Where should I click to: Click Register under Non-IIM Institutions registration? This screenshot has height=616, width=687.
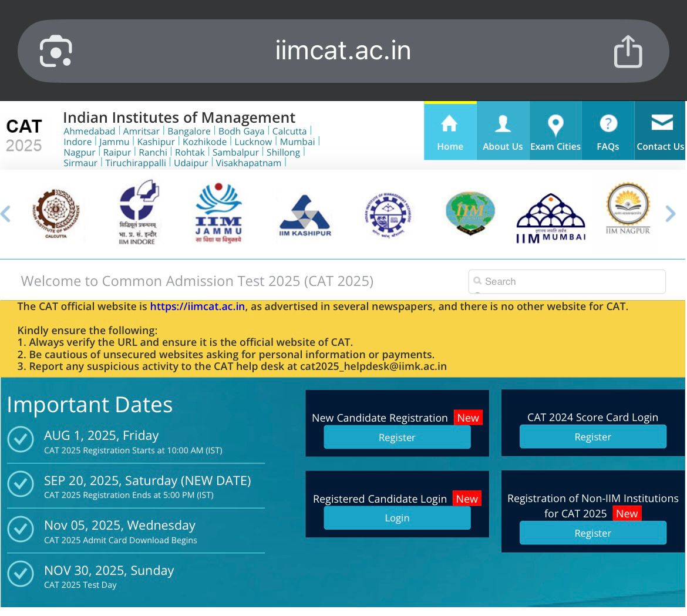pos(593,533)
